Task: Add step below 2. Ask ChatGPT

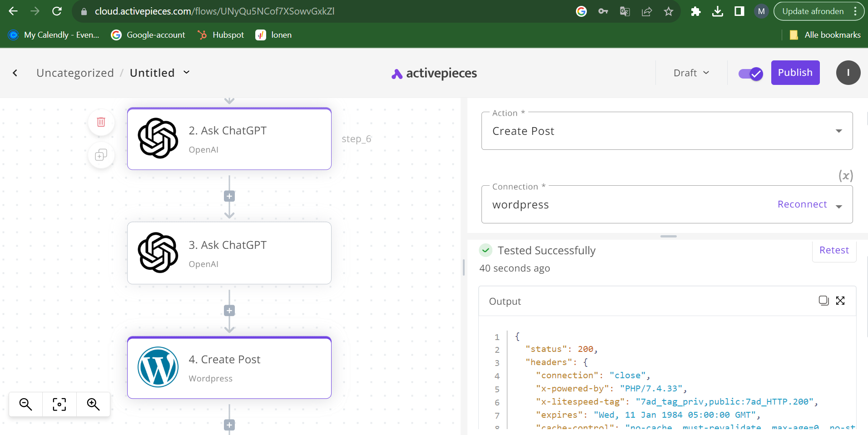Action: 229,196
